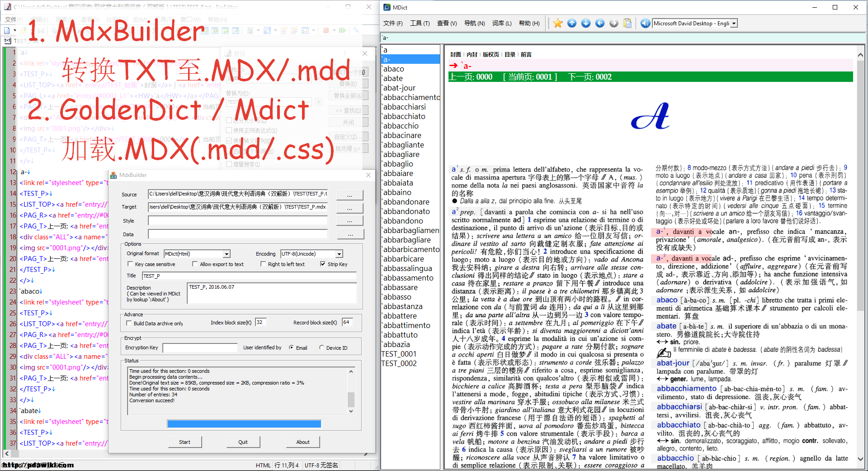The width and height of the screenshot is (868, 471).
Task: Select Device ID radio button
Action: pyautogui.click(x=321, y=348)
